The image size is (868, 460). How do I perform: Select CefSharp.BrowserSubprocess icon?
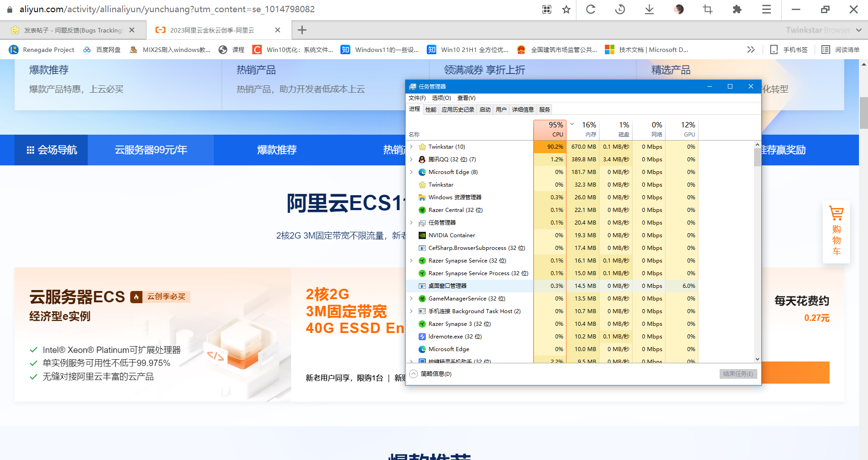pyautogui.click(x=422, y=248)
